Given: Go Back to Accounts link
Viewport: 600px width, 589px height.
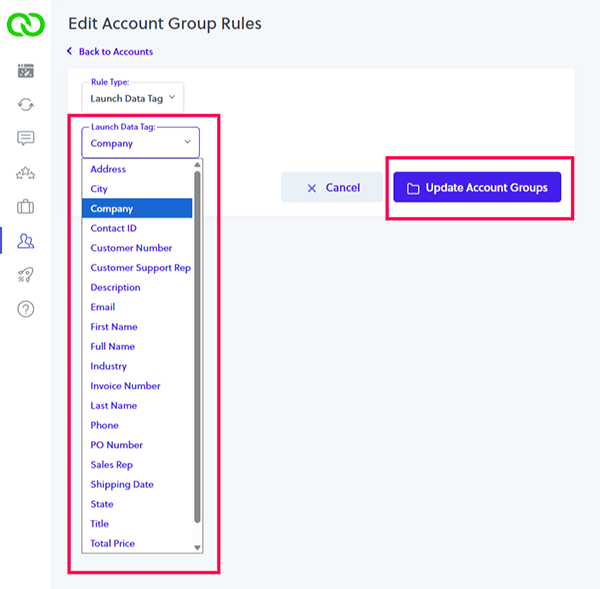Looking at the screenshot, I should click(116, 52).
